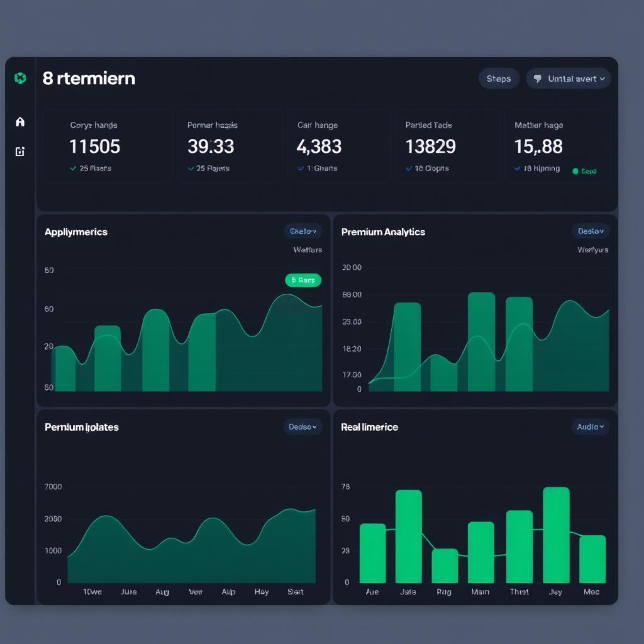Image resolution: width=644 pixels, height=644 pixels.
Task: Click the Real limerice chart title
Action: click(370, 427)
